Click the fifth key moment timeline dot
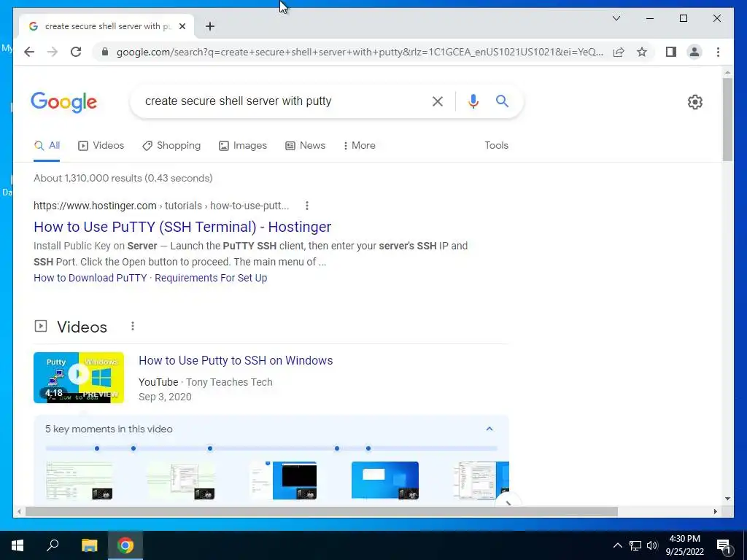 (368, 448)
